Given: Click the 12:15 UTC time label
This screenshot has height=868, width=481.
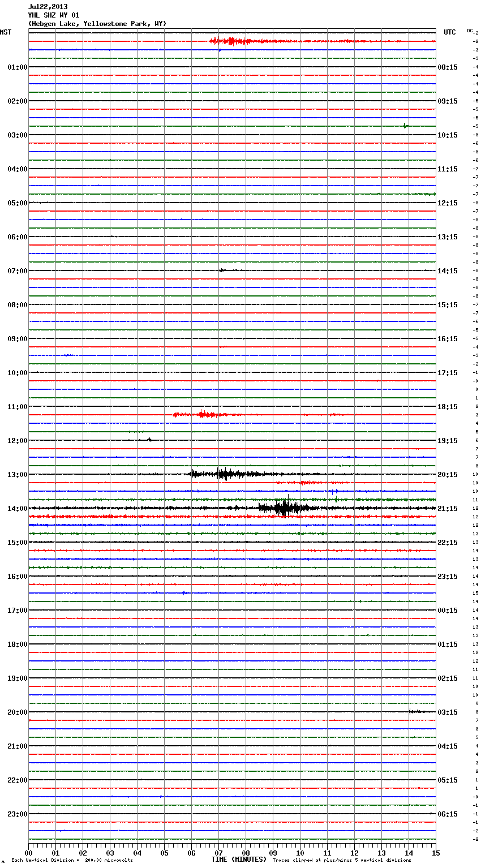Looking at the screenshot, I should (x=448, y=203).
